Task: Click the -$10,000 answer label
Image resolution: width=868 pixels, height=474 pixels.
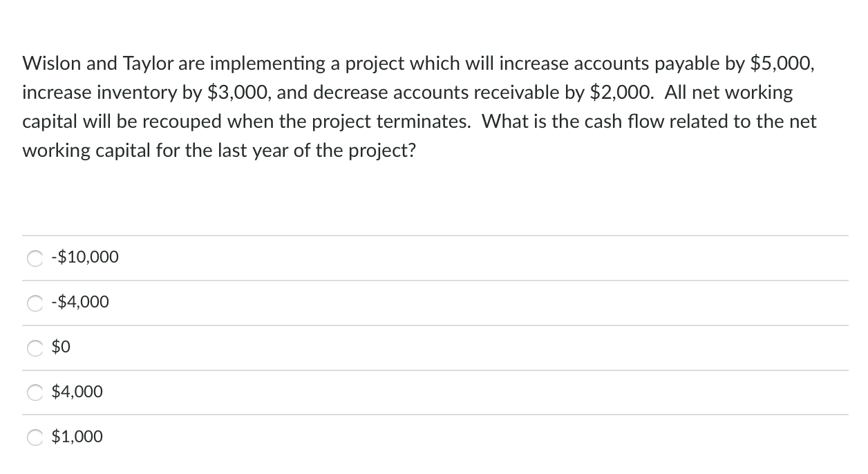Action: click(84, 257)
